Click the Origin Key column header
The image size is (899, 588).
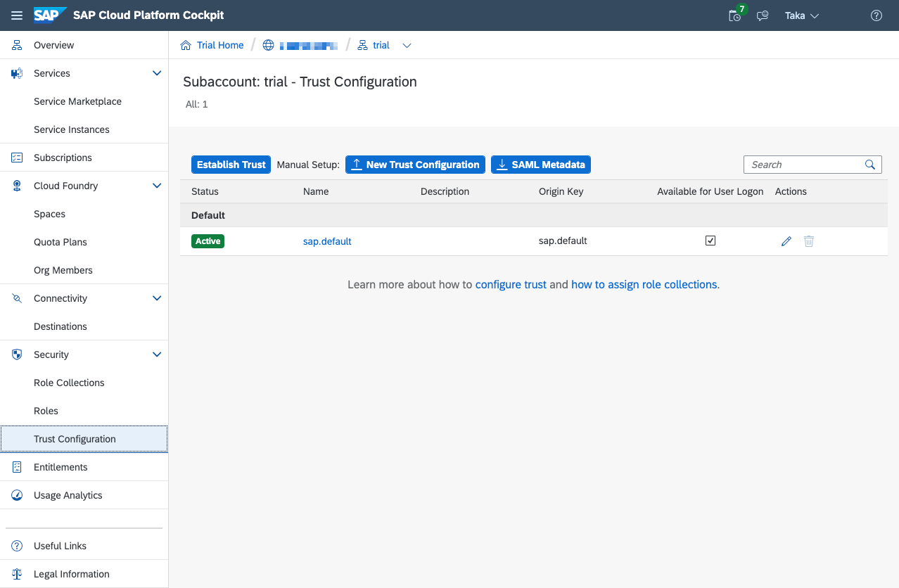(x=561, y=191)
